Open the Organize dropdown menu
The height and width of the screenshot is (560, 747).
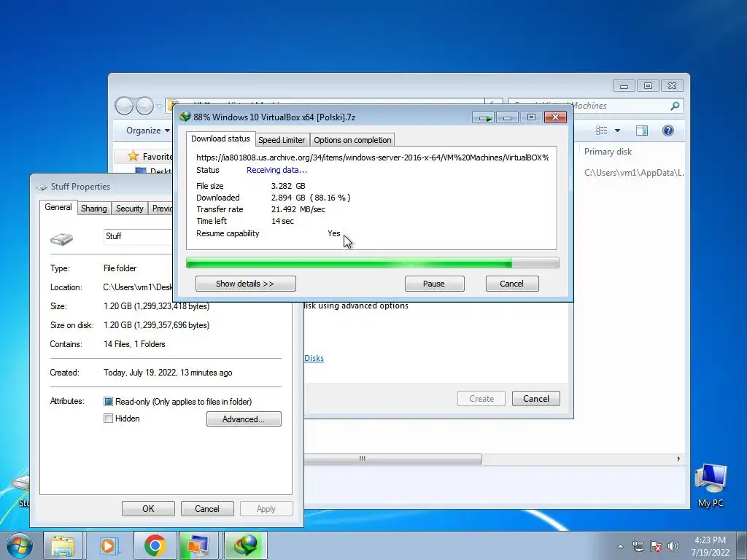[147, 131]
